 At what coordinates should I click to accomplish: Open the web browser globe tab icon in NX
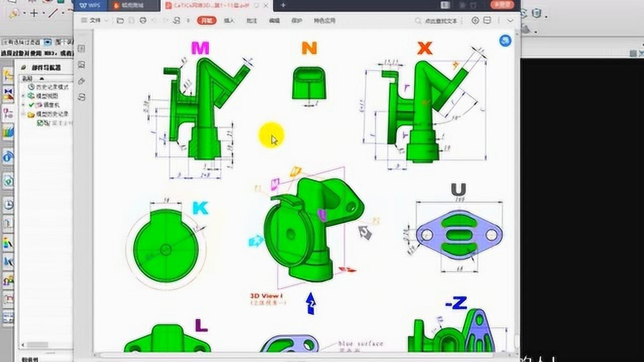point(8,157)
